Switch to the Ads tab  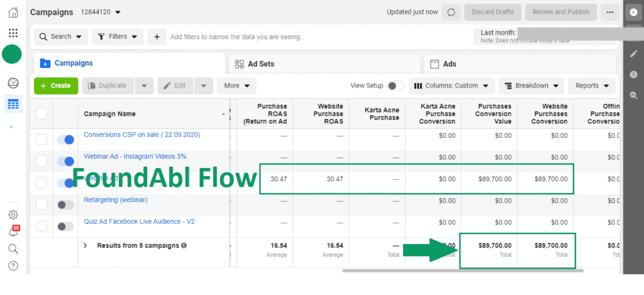[450, 64]
